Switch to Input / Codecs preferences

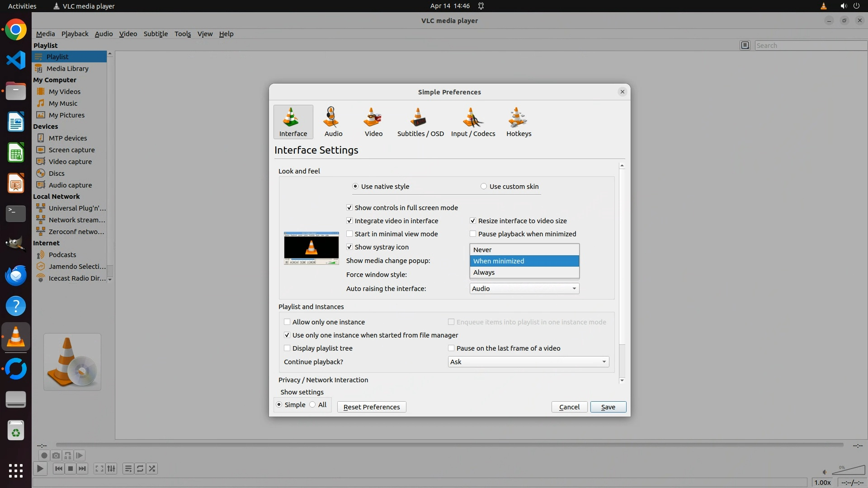(473, 122)
